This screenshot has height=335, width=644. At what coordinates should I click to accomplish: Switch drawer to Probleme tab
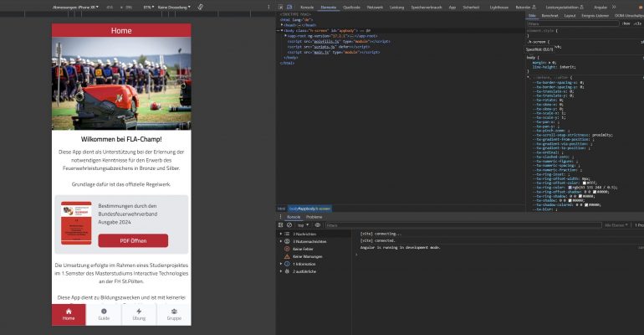pyautogui.click(x=314, y=217)
